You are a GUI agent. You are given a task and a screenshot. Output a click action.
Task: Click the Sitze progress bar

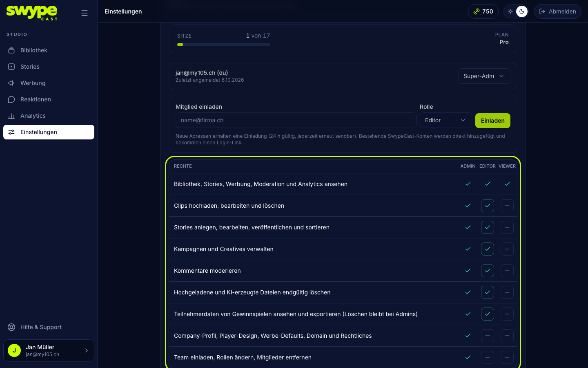pos(224,45)
